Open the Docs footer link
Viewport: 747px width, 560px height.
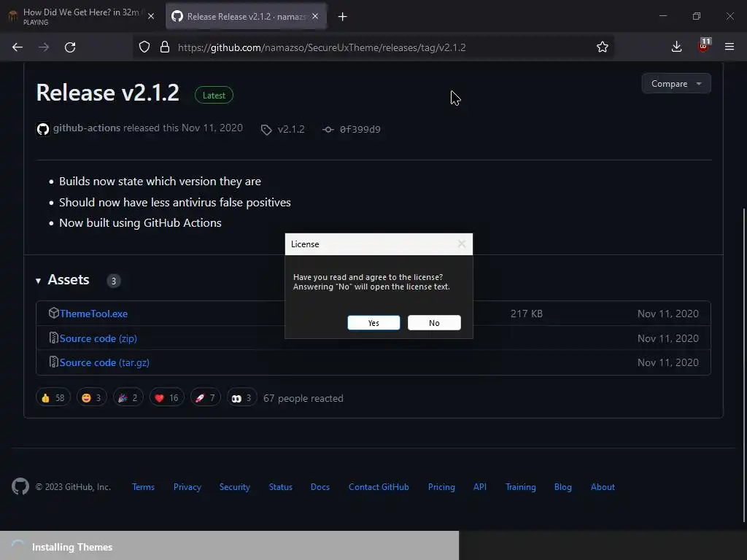[320, 487]
